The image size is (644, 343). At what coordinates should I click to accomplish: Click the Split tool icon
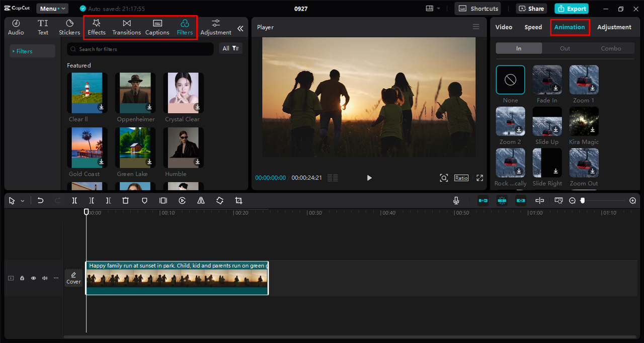[x=74, y=200]
